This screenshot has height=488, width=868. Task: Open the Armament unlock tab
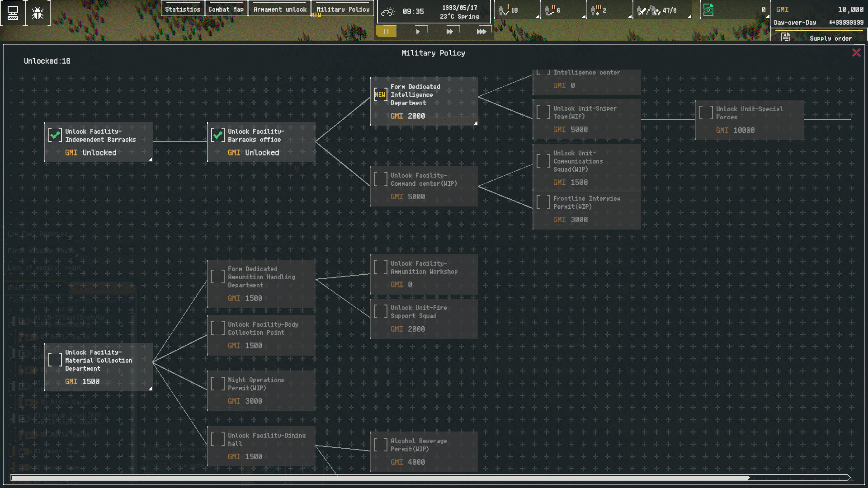279,9
